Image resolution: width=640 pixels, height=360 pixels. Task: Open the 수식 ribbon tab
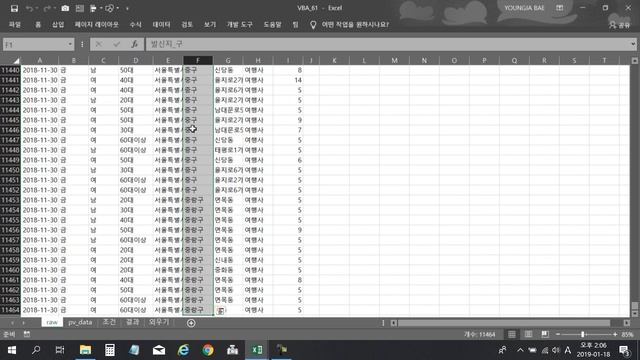[136, 24]
